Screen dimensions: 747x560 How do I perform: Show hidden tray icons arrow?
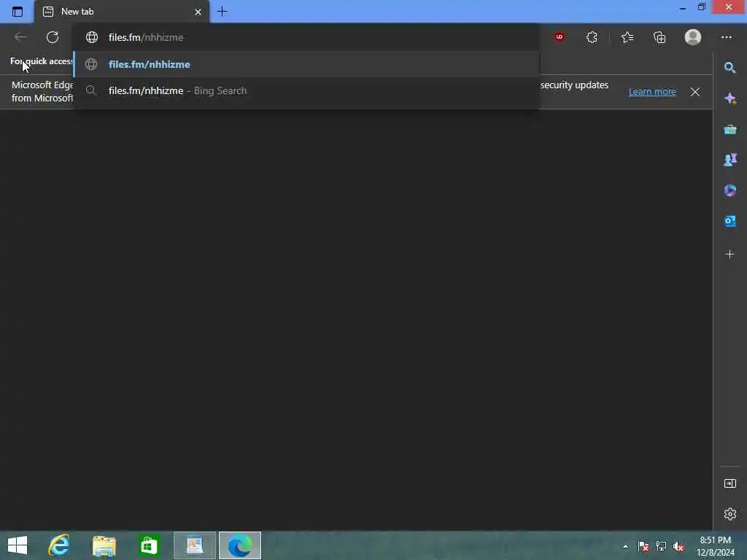pyautogui.click(x=625, y=546)
